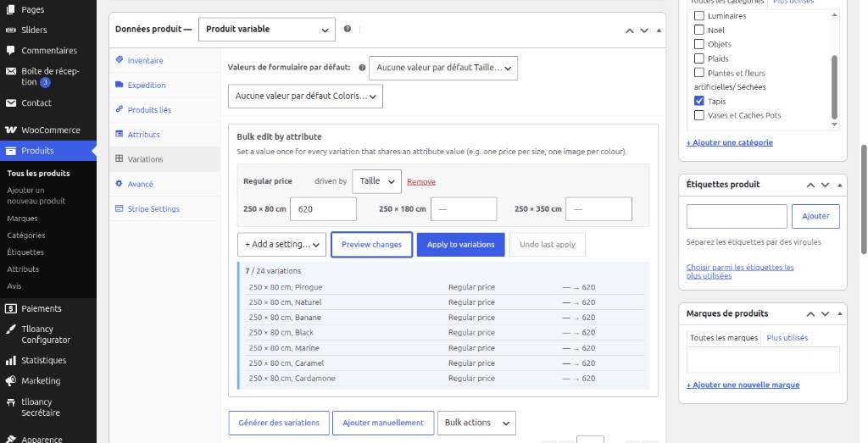
Task: Open Tous les produits submenu item
Action: [38, 173]
